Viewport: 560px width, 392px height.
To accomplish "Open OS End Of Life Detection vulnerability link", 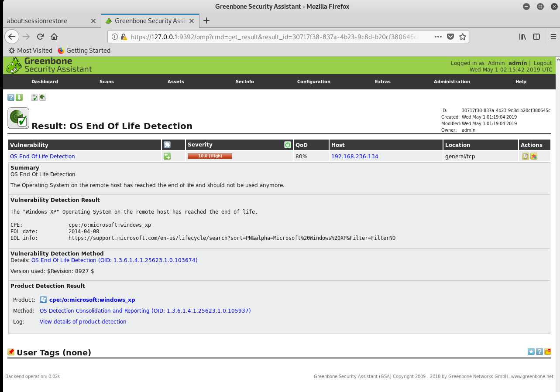I will 42,156.
